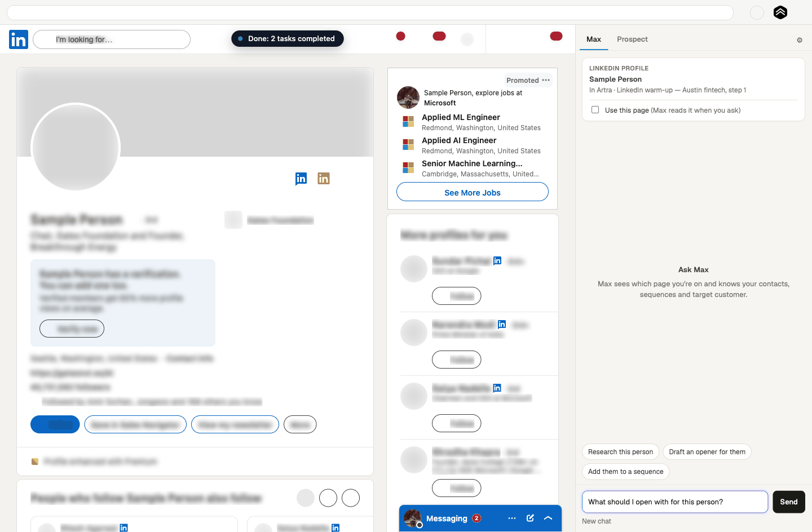
Task: Focus the Max chat input field
Action: [x=675, y=502]
